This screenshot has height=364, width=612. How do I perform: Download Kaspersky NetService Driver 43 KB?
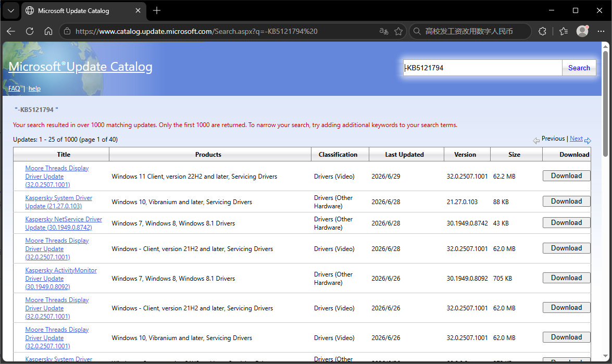[x=566, y=223]
